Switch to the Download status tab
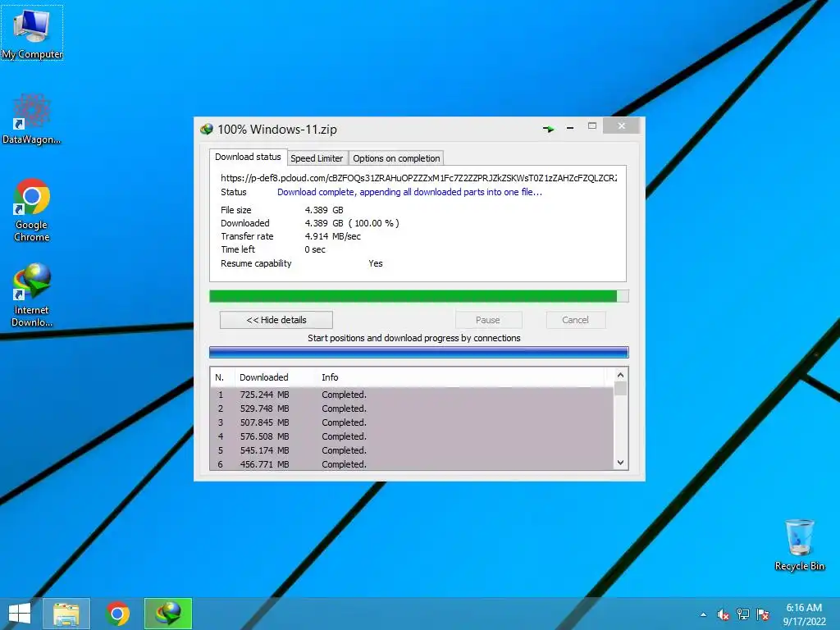840x630 pixels. (248, 157)
